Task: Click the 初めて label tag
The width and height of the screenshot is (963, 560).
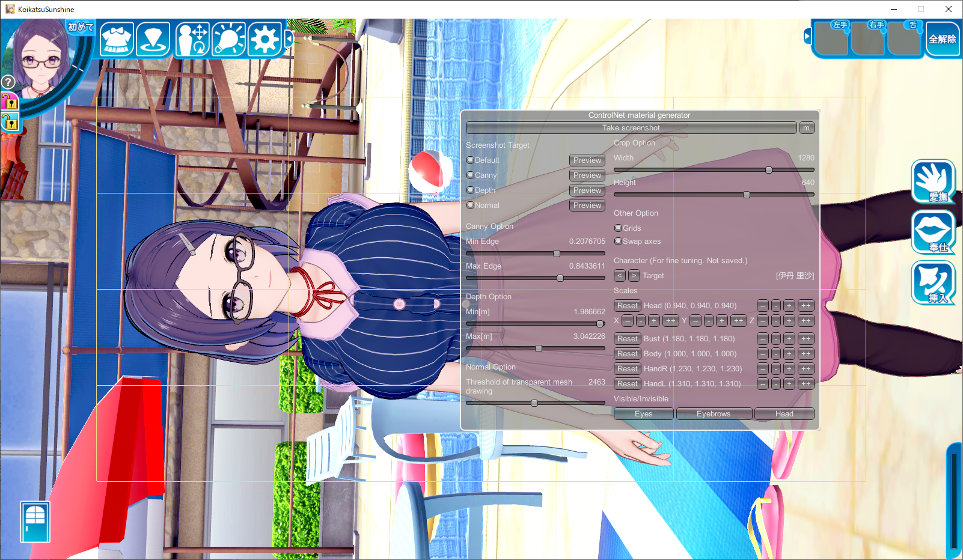Action: point(81,27)
